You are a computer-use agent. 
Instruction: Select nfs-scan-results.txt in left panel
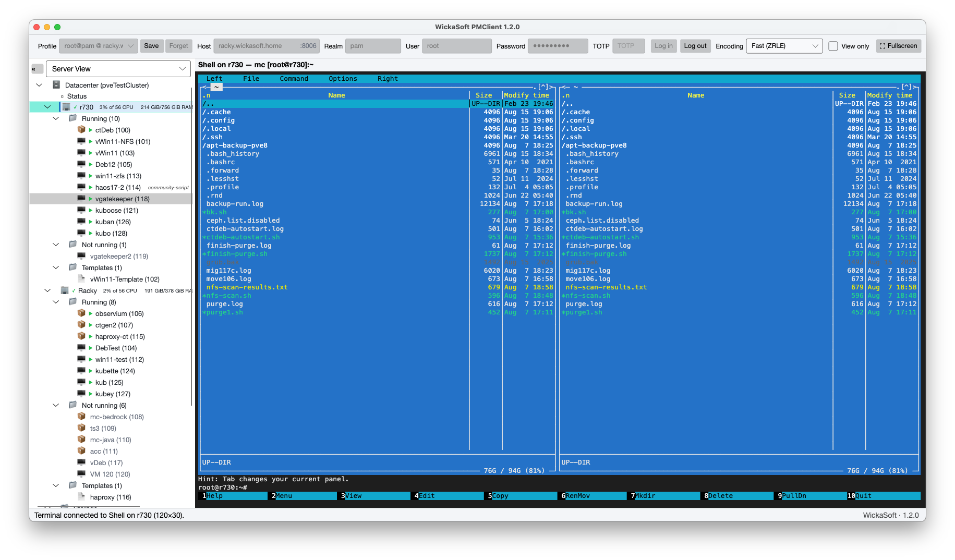(247, 287)
